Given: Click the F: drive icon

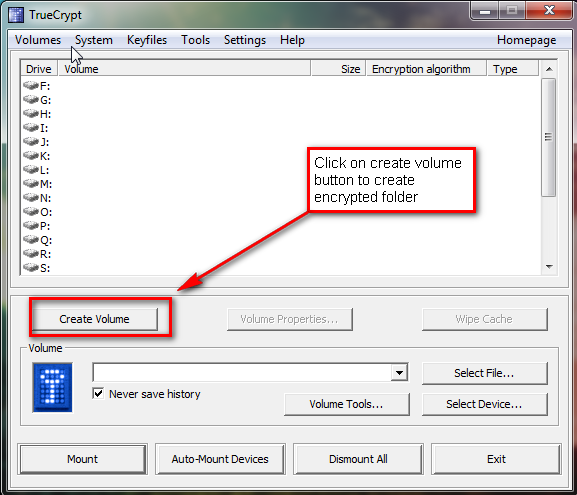Looking at the screenshot, I should (31, 86).
